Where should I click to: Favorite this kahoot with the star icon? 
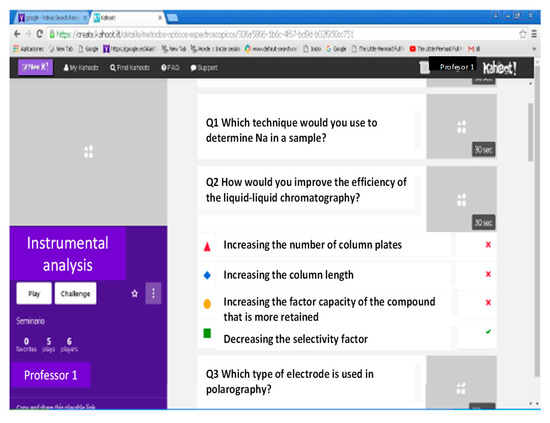coord(134,293)
